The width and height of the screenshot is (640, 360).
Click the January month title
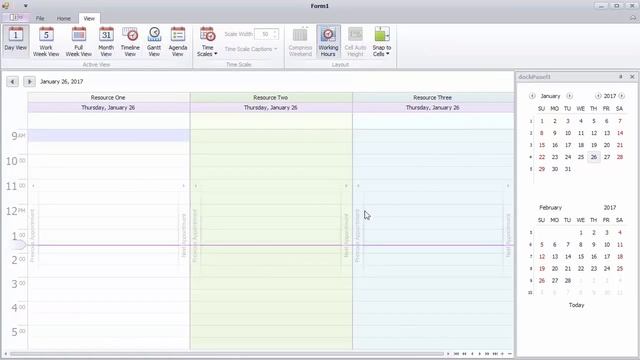click(x=550, y=96)
